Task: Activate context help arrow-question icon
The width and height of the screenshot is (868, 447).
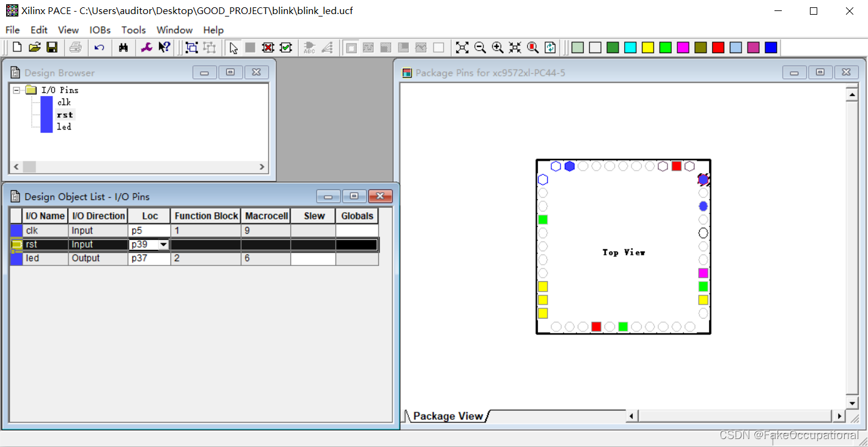Action: click(164, 48)
